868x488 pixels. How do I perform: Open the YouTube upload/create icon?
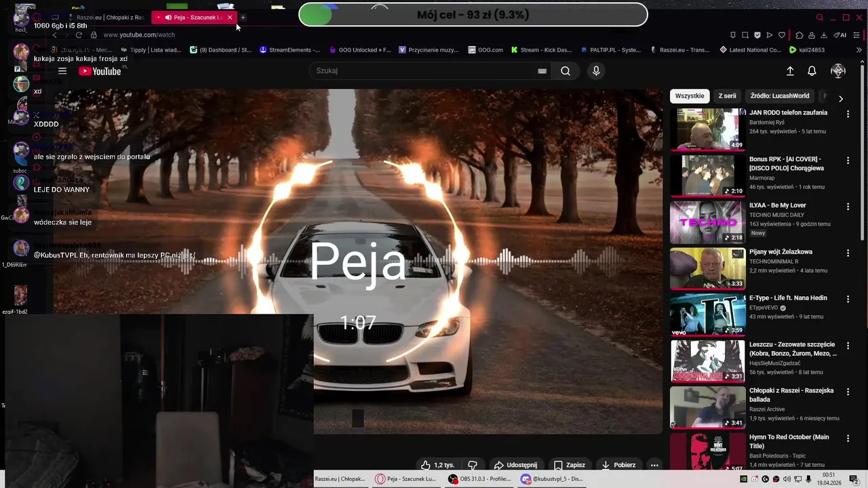[x=790, y=71]
